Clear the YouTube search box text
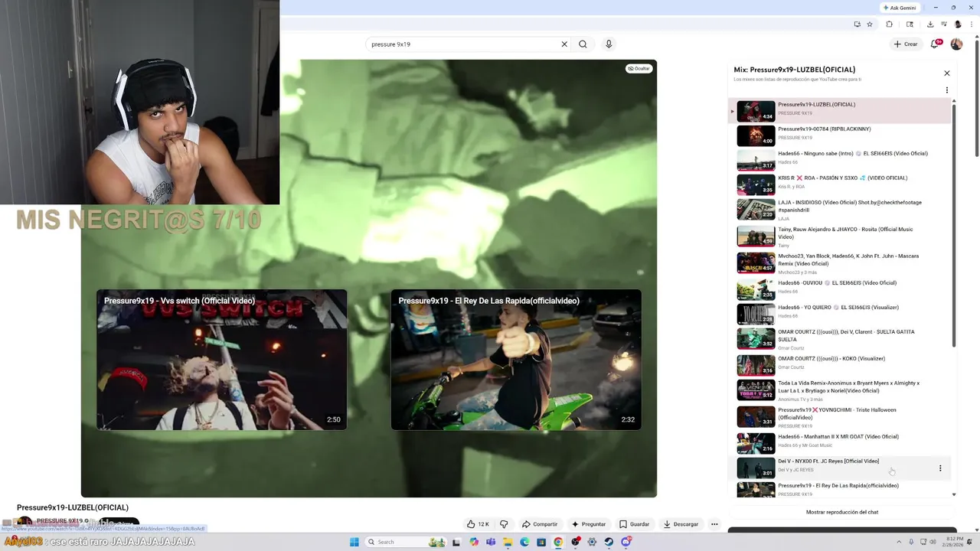 [x=564, y=44]
